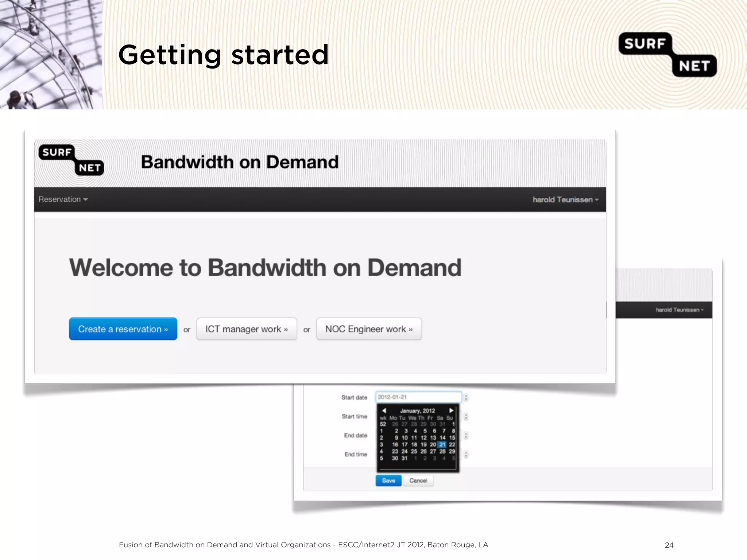The width and height of the screenshot is (747, 560).
Task: Select day 25 in the calendar
Action: click(414, 451)
